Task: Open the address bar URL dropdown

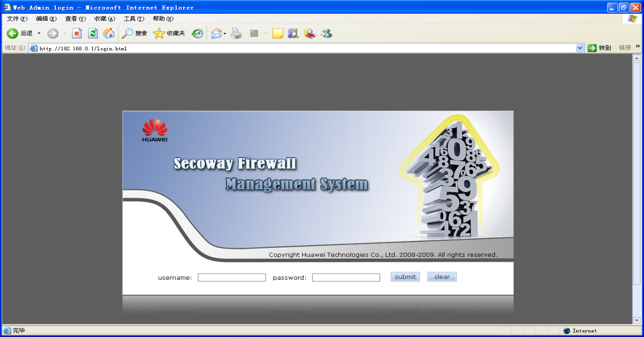Action: pos(579,48)
